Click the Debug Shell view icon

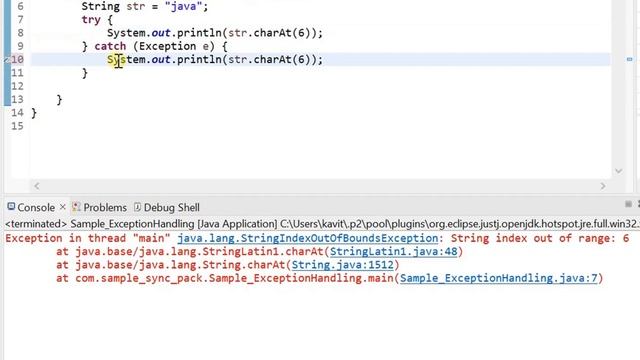coord(138,207)
